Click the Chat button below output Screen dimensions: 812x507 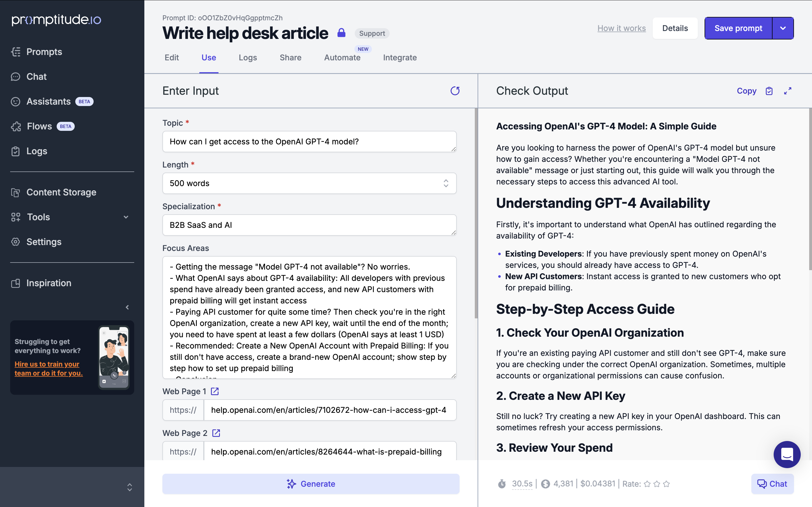coord(773,484)
